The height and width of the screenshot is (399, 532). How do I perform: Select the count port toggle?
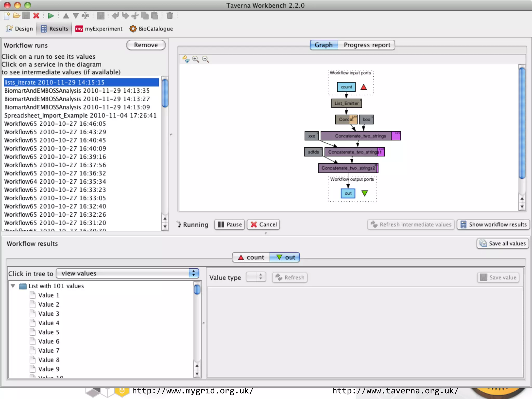pos(251,257)
